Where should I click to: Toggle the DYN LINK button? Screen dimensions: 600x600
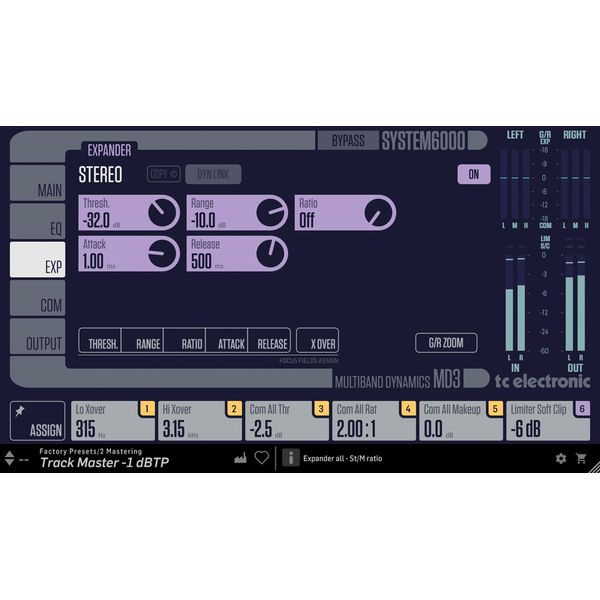(213, 174)
